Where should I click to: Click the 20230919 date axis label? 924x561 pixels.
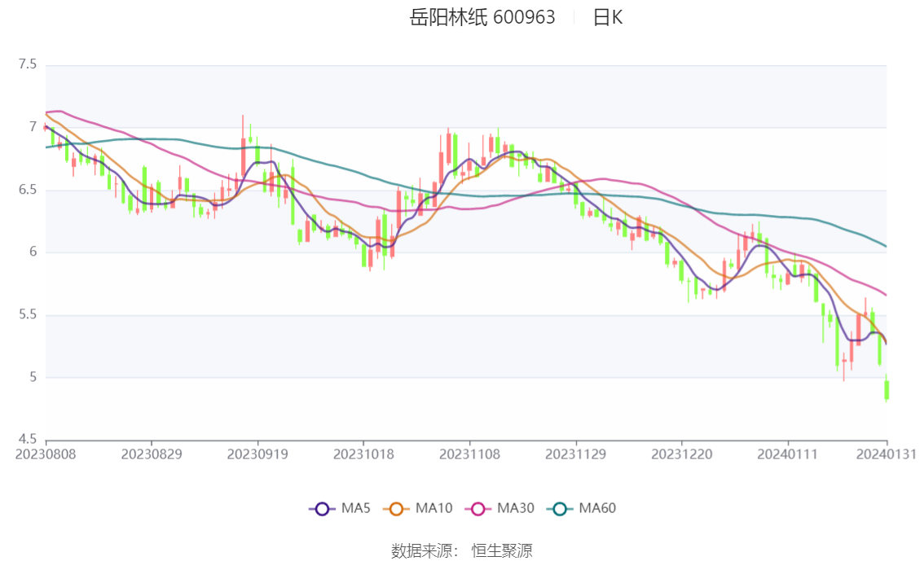(x=257, y=454)
